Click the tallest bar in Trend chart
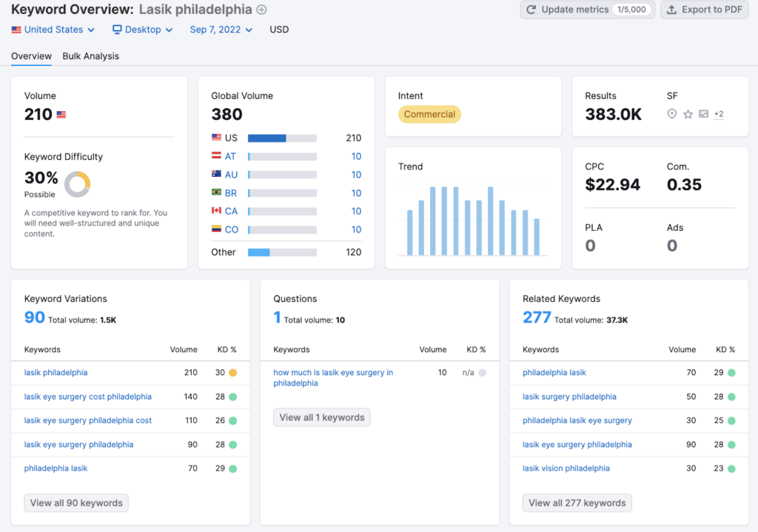This screenshot has height=532, width=758. coord(433,220)
